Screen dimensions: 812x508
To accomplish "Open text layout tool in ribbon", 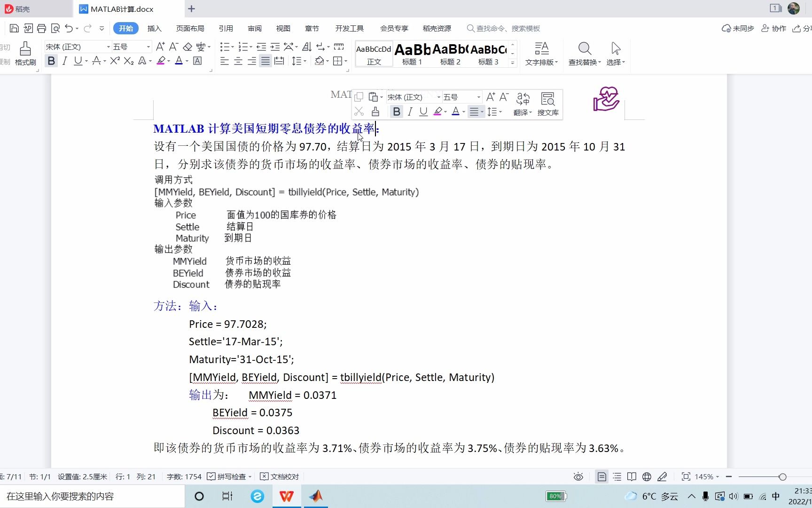I will [541, 54].
